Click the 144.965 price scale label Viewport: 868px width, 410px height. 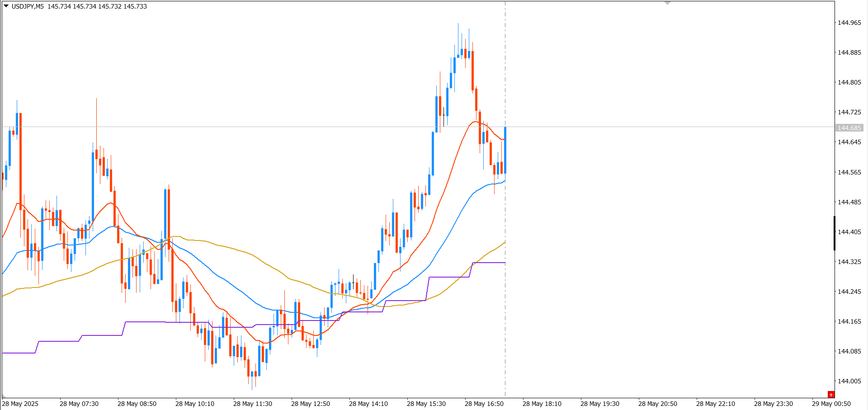coord(849,23)
